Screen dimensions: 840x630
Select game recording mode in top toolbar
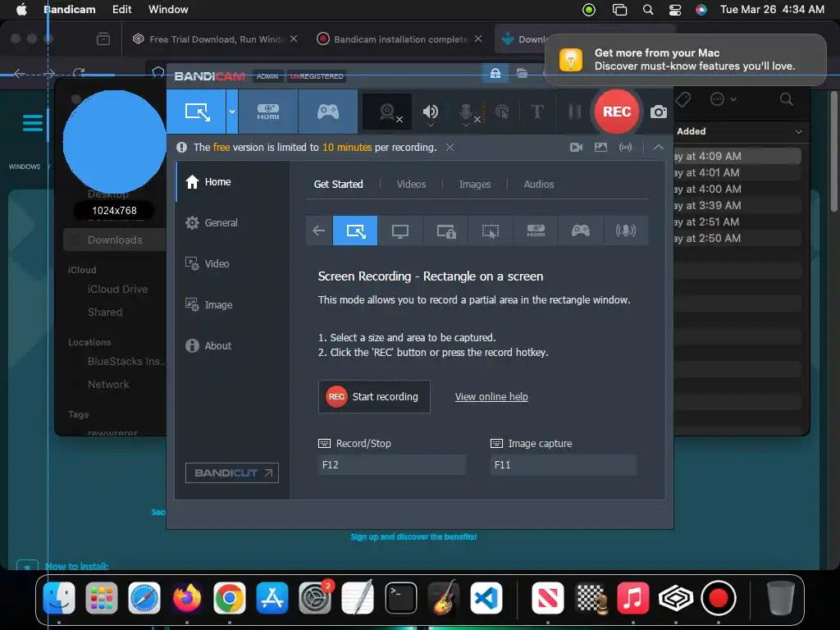(328, 112)
